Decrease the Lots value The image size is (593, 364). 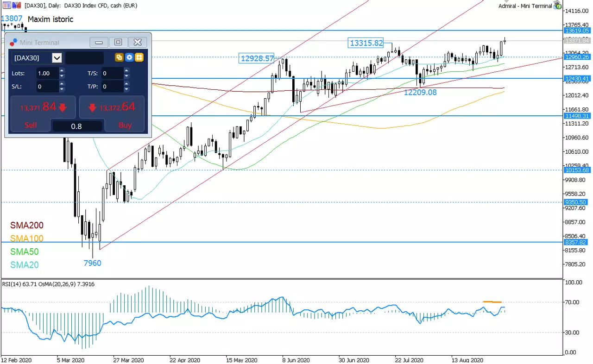pos(62,76)
